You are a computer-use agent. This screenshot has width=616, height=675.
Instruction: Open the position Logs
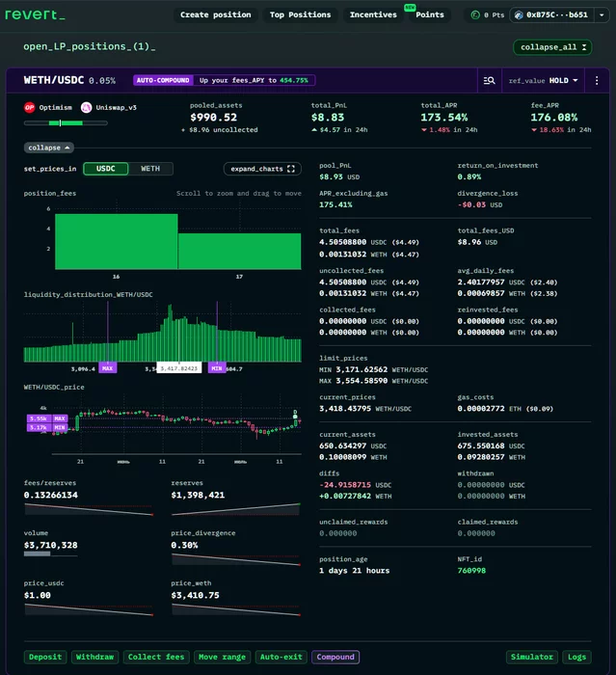(x=576, y=657)
